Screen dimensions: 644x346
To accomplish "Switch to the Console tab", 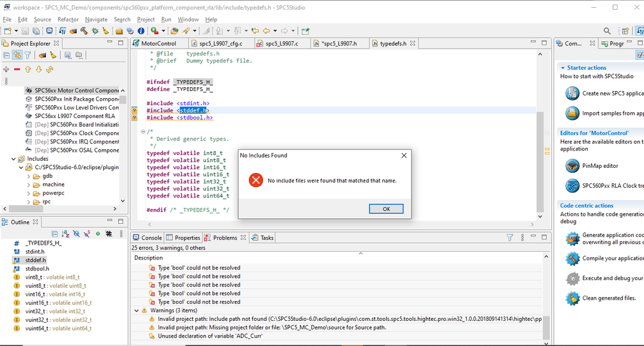I will (148, 238).
